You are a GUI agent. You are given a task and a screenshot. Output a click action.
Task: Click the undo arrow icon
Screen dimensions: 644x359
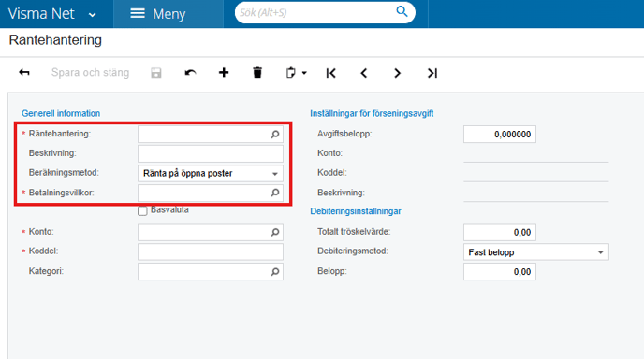click(190, 73)
